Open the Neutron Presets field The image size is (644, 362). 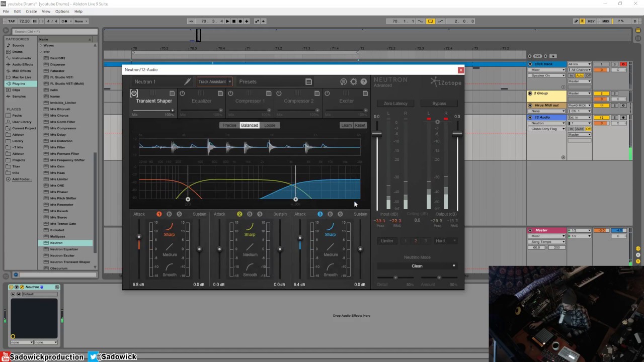275,81
